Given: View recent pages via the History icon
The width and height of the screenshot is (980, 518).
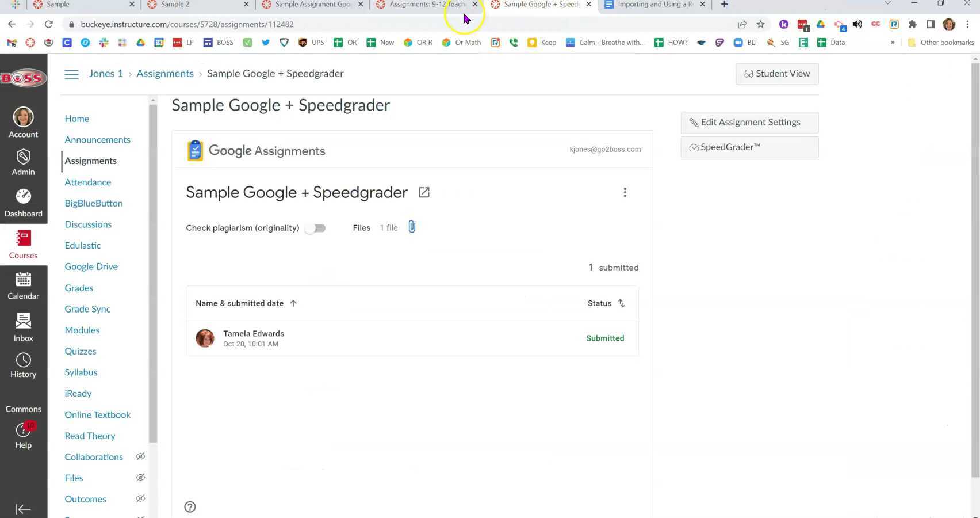Looking at the screenshot, I should (x=23, y=360).
